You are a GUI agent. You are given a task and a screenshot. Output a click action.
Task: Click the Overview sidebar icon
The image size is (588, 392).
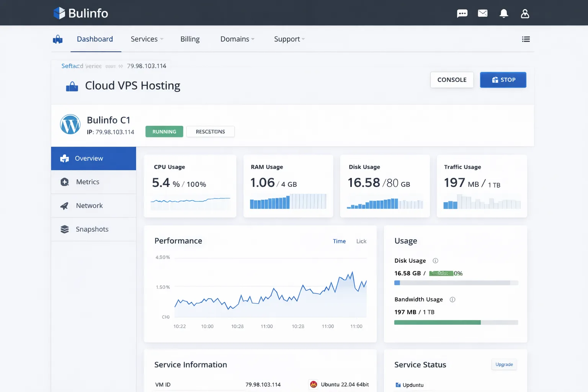click(x=65, y=158)
